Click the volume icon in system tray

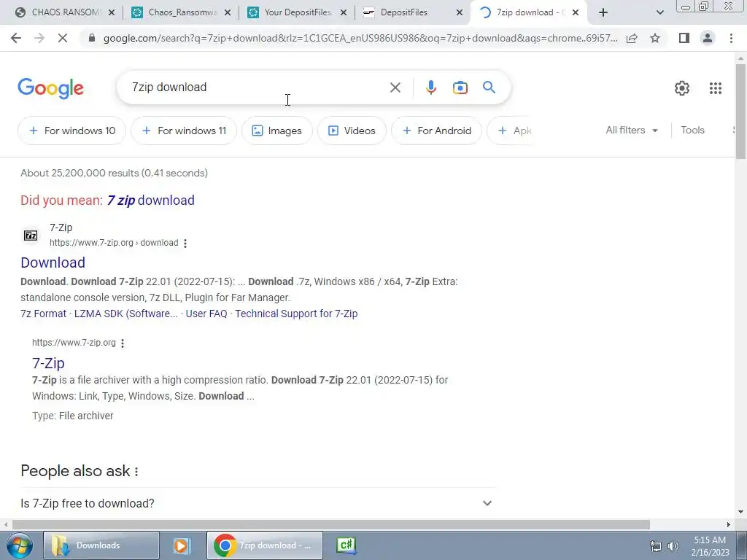click(673, 546)
